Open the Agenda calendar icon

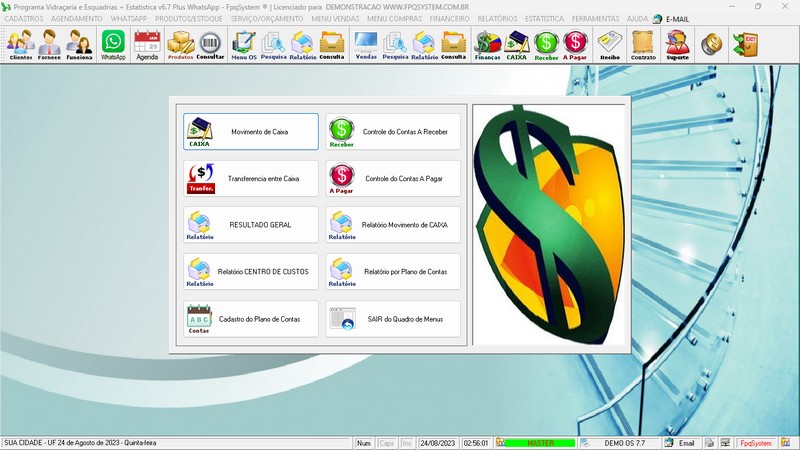coord(147,45)
